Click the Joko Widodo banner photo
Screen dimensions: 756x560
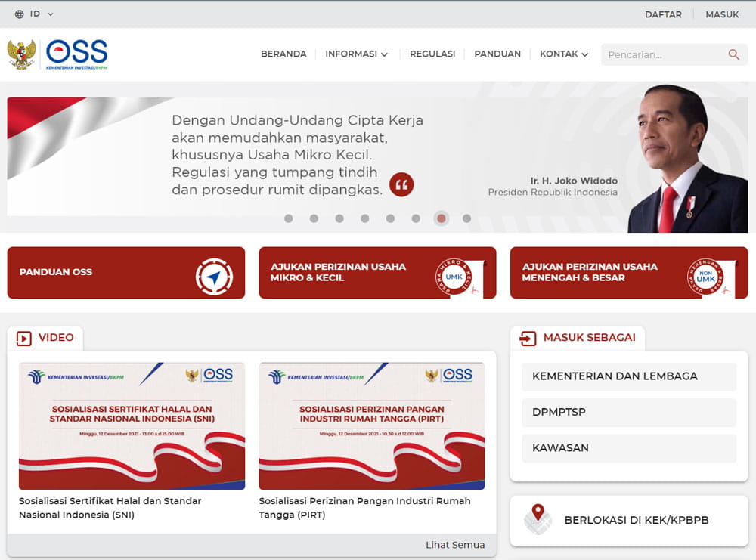tap(687, 159)
